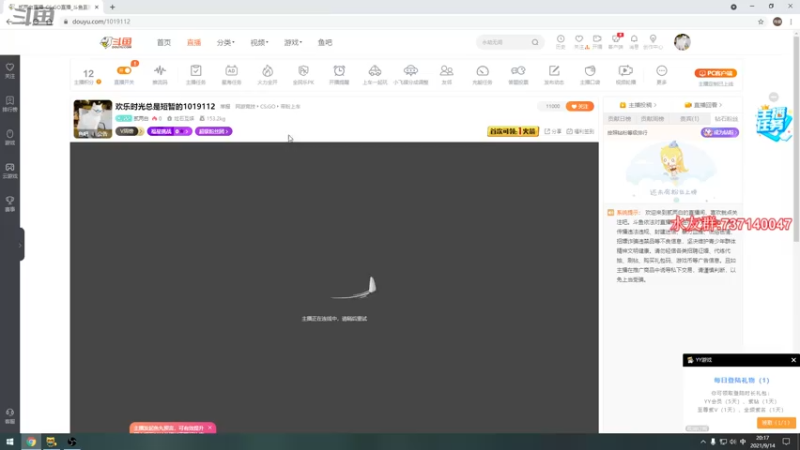Close the YY游戏 popup window
800x450 pixels.
(793, 360)
